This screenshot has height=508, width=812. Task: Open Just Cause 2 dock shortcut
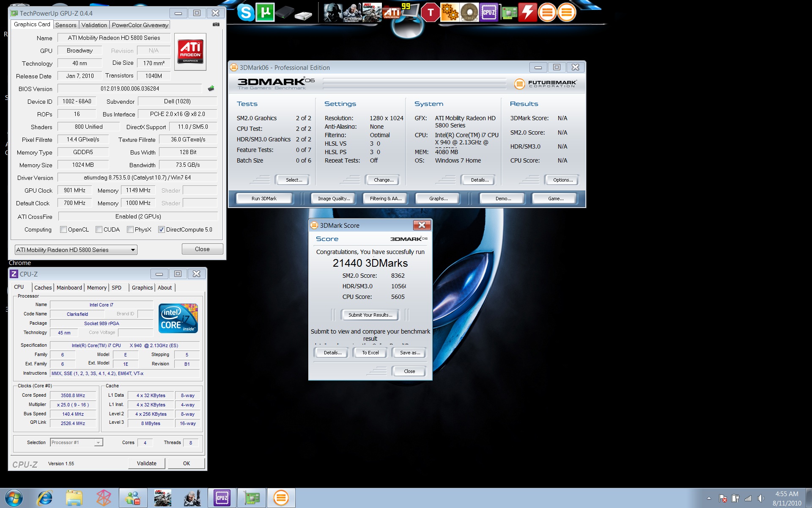(x=371, y=12)
